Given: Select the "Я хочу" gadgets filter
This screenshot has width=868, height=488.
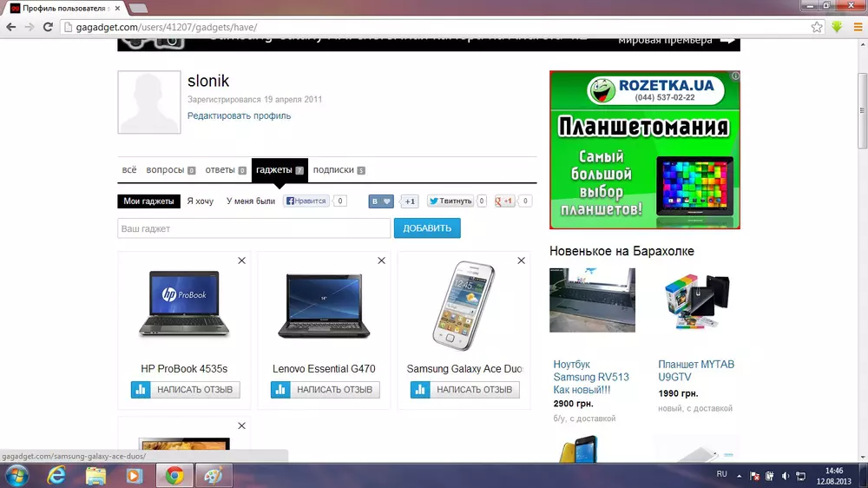Looking at the screenshot, I should pyautogui.click(x=200, y=201).
